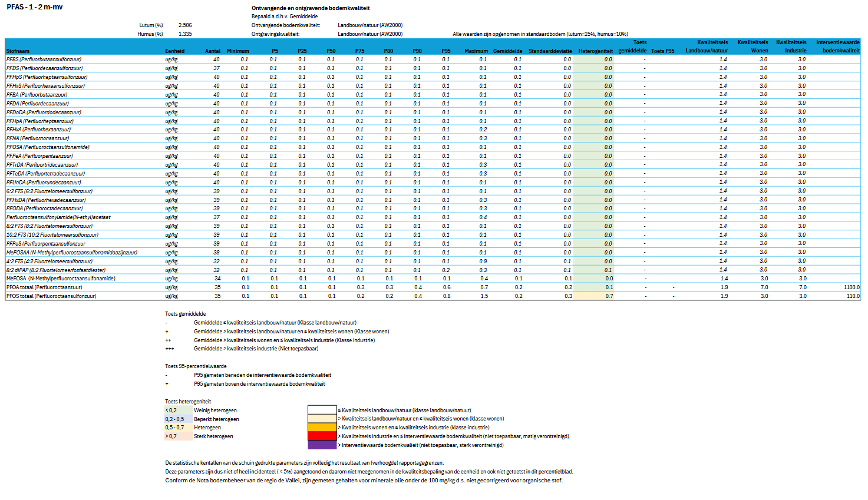
Task: Click the Humus value 1.335 cell
Action: pyautogui.click(x=185, y=34)
